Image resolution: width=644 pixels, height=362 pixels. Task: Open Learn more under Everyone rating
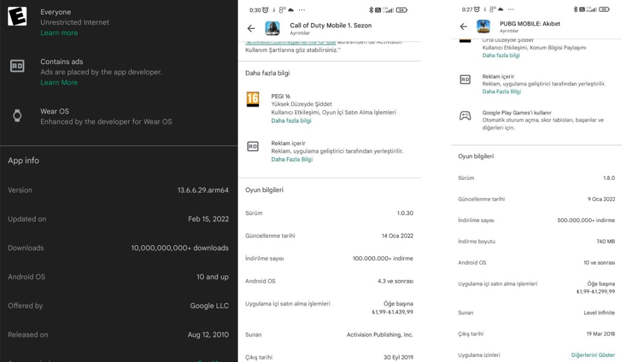59,33
